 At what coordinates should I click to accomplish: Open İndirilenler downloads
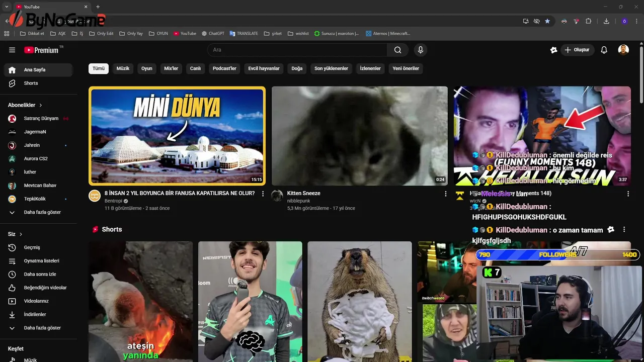38,314
